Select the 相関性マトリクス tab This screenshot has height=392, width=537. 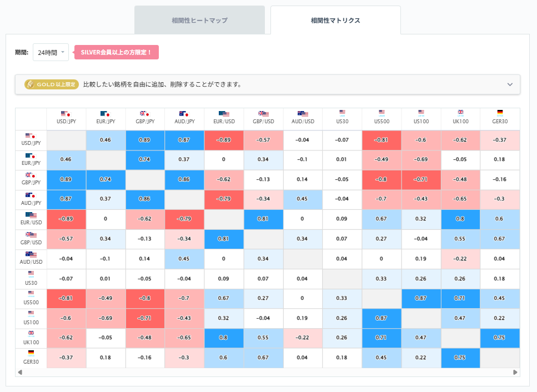(x=334, y=19)
